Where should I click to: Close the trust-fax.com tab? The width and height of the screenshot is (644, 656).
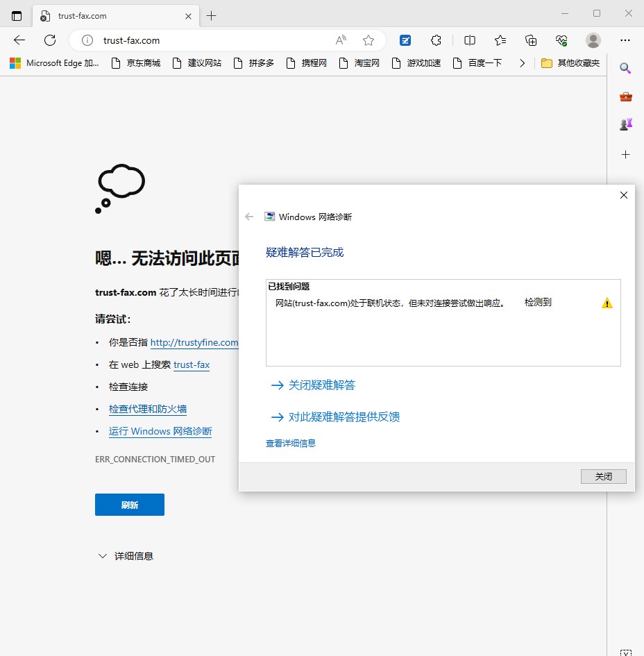point(188,16)
